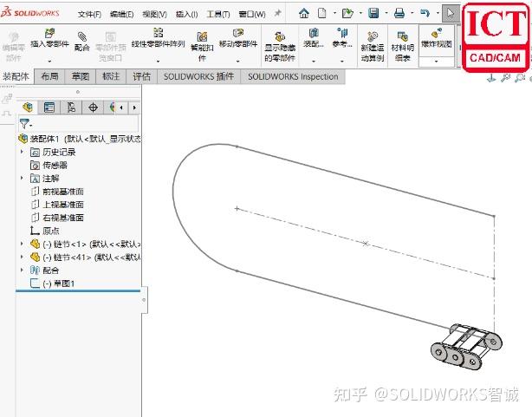Screen dimensions: 532x417
Task: Open the 工具(T) menu
Action: [218, 14]
